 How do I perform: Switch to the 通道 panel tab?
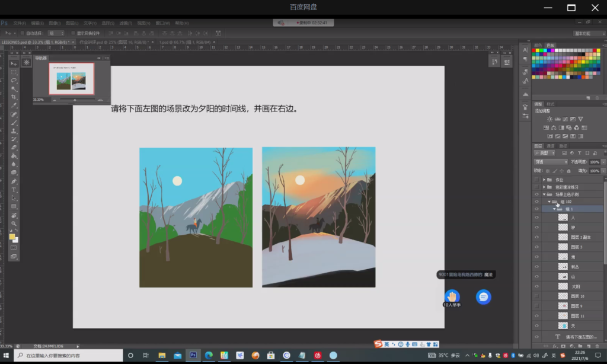pos(550,146)
